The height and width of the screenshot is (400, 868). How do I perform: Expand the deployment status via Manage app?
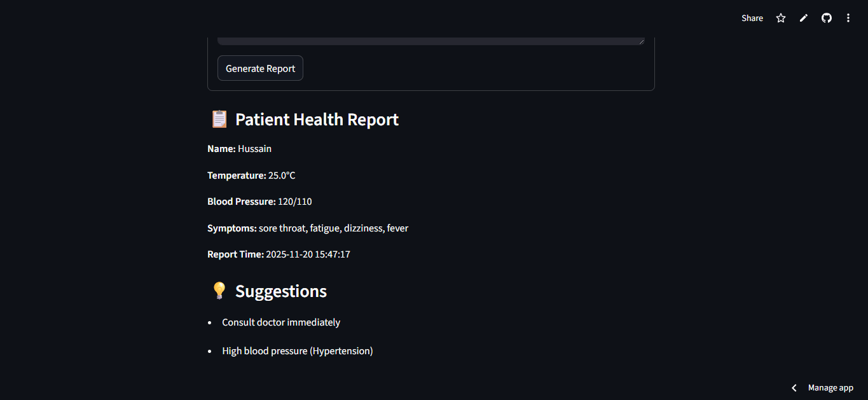[x=830, y=387]
